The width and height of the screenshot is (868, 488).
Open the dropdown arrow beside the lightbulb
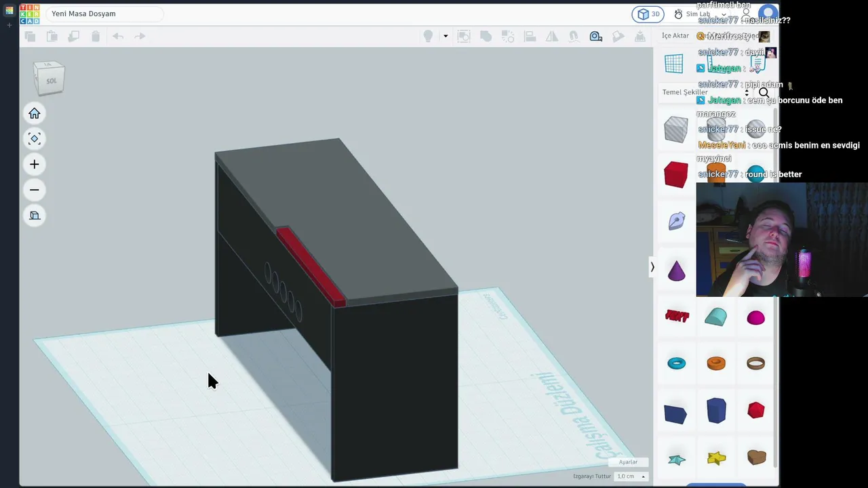pos(446,37)
